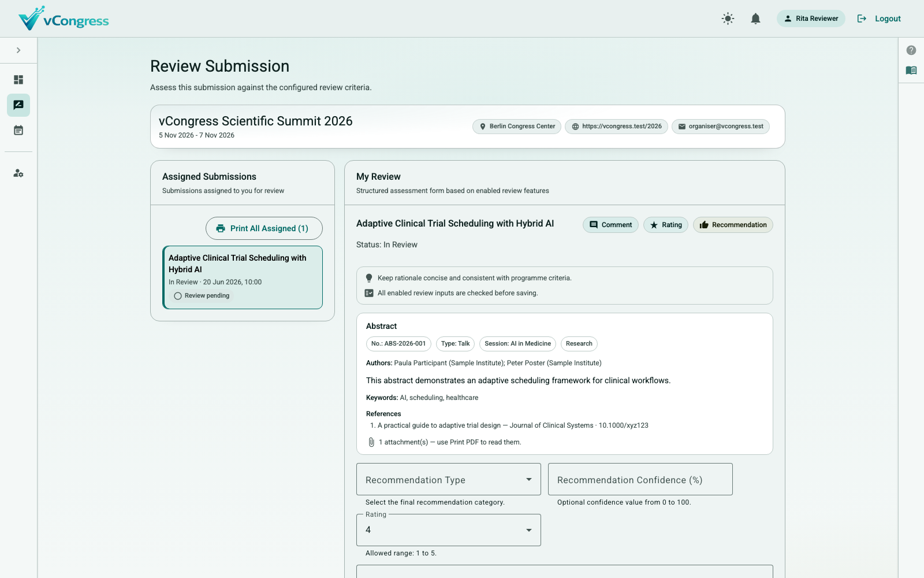The image size is (924, 578).
Task: Click the Rating feature chip
Action: [x=666, y=225]
